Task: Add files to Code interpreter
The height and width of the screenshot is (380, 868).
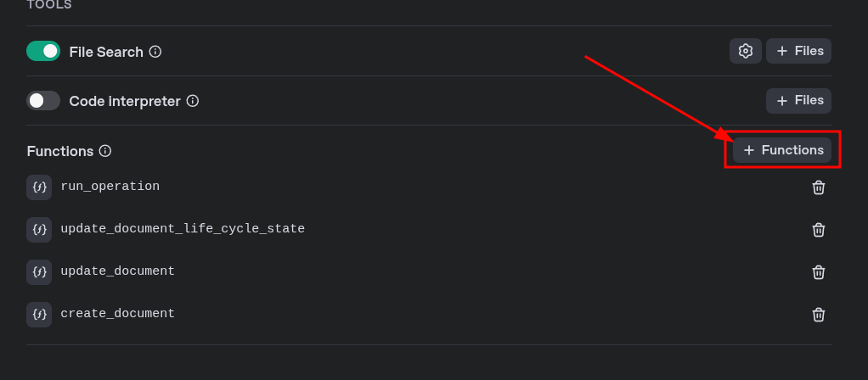Action: coord(798,100)
